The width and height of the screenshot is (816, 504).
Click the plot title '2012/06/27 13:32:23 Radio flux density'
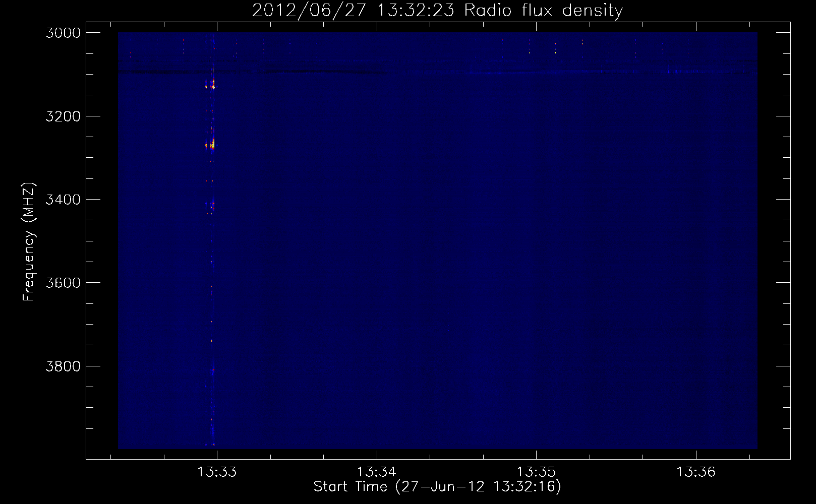437,10
